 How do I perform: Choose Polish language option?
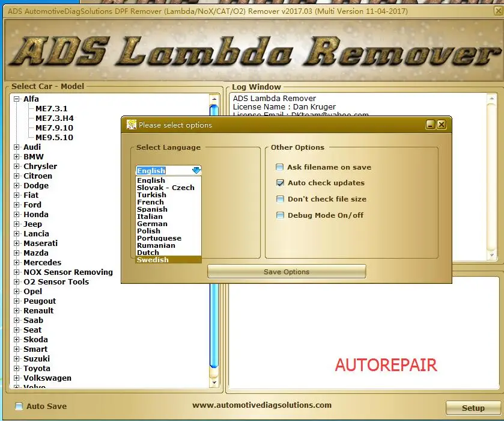click(x=168, y=231)
